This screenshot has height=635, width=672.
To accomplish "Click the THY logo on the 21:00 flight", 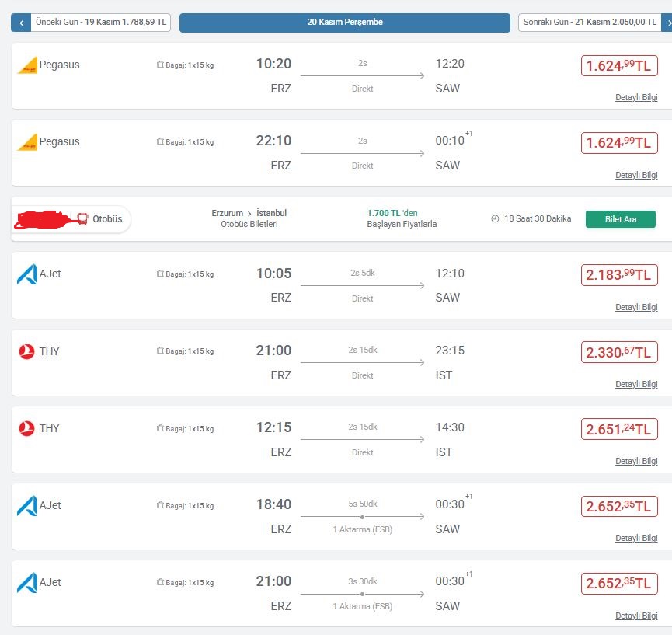I will [x=27, y=351].
